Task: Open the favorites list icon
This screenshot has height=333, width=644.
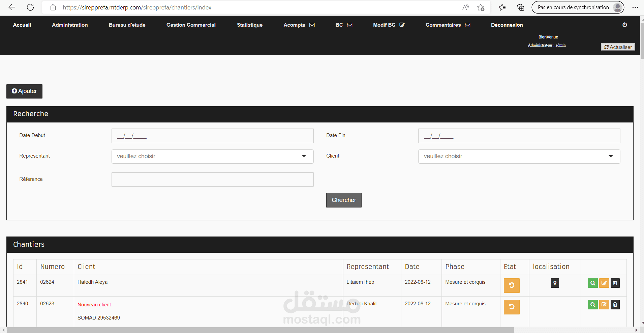Action: 502,7
